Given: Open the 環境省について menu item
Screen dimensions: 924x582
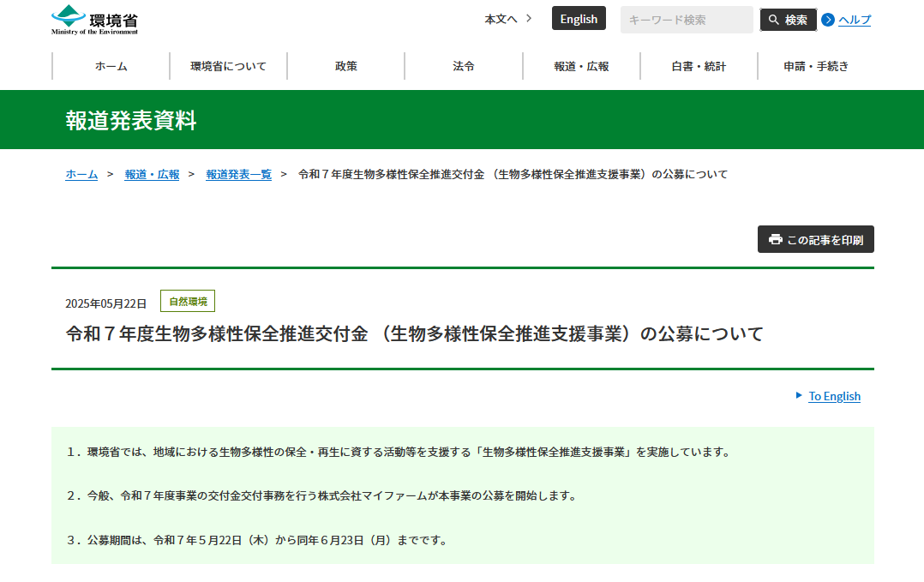Looking at the screenshot, I should (x=228, y=66).
